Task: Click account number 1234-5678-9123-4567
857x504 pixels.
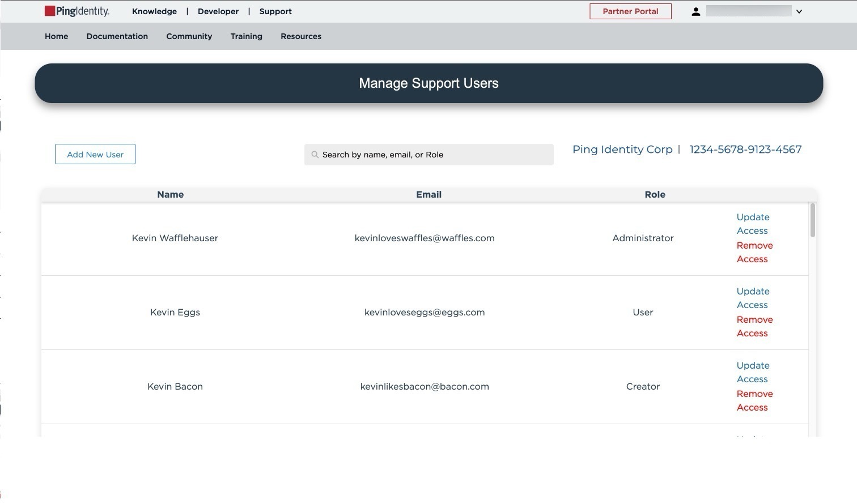Action: tap(745, 150)
